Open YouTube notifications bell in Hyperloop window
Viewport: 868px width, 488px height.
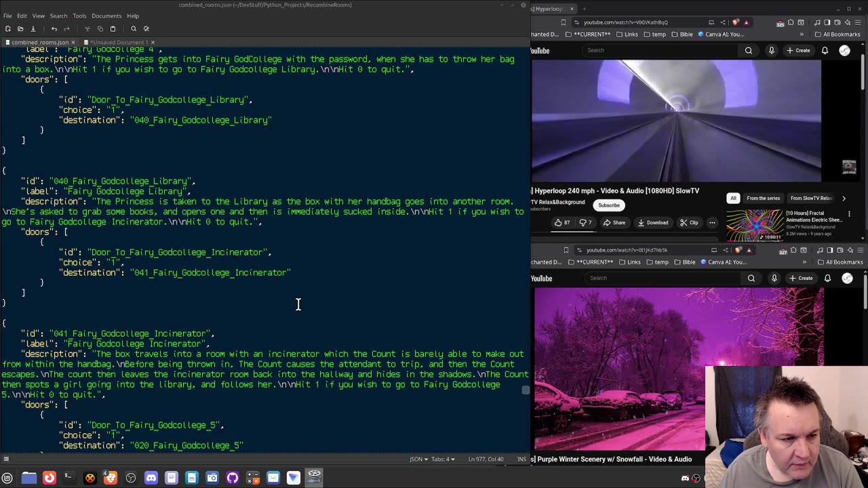pos(825,50)
